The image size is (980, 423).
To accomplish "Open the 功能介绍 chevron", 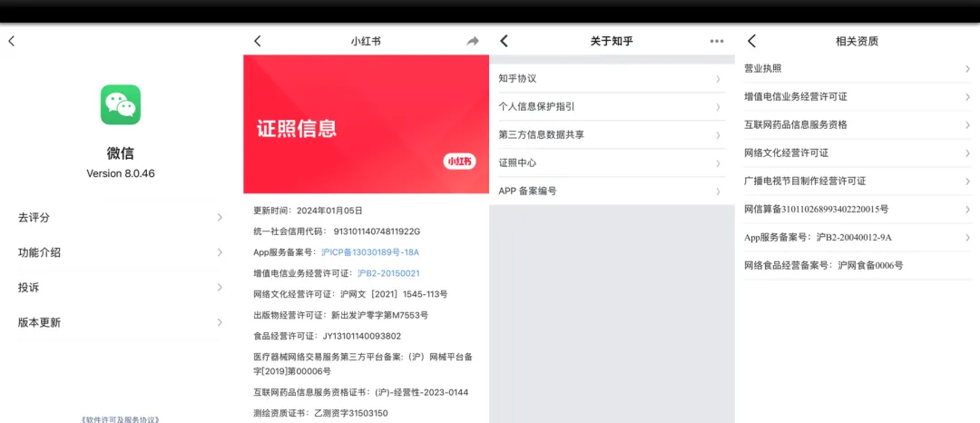I will click(x=220, y=252).
